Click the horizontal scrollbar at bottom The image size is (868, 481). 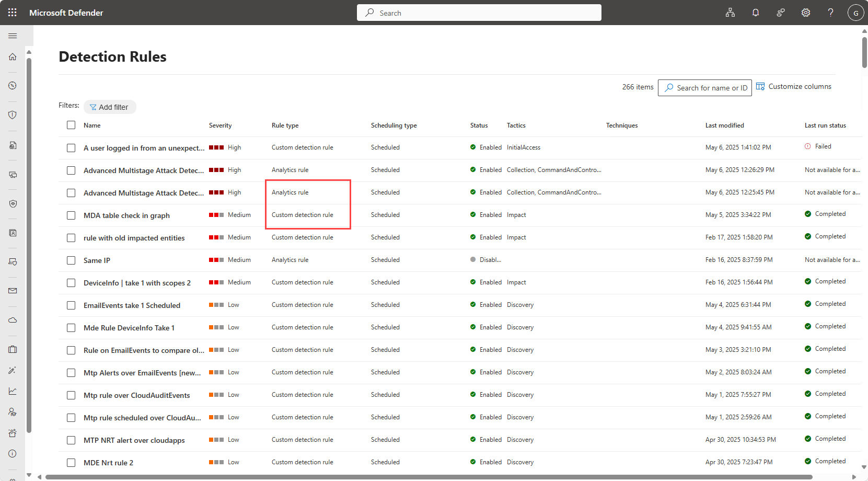click(429, 477)
